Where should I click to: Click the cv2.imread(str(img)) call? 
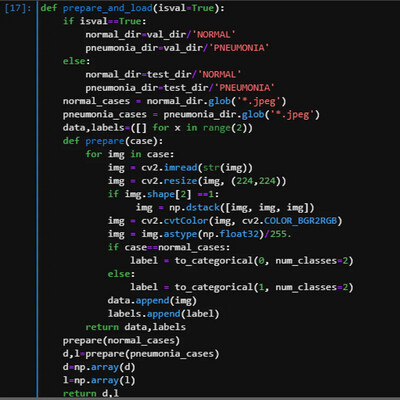pos(197,168)
